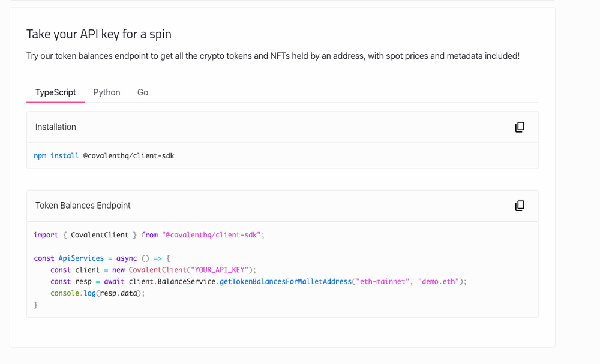Copy the Token Balances Endpoint code
Viewport: 600px width, 364px height.
coord(519,206)
